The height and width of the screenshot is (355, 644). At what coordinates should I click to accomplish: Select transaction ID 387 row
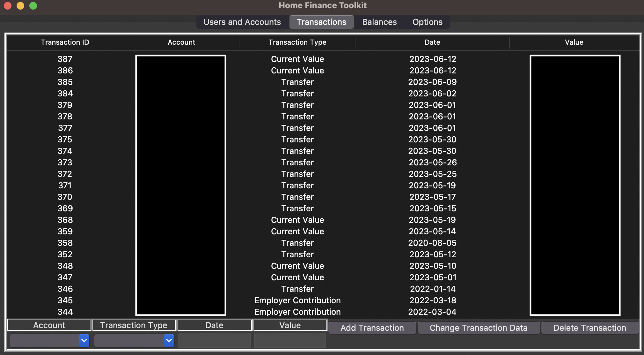pyautogui.click(x=323, y=59)
